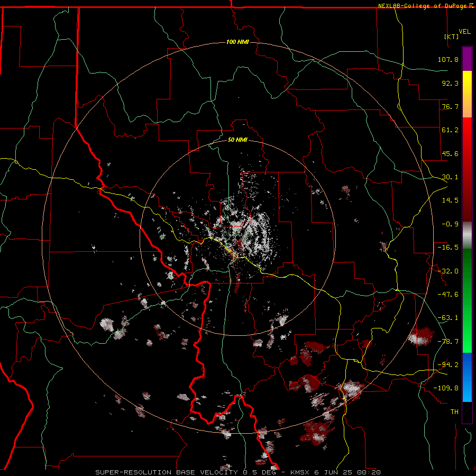Click the red segment of the velocity color bar
This screenshot has width=476, height=476.
(x=467, y=169)
